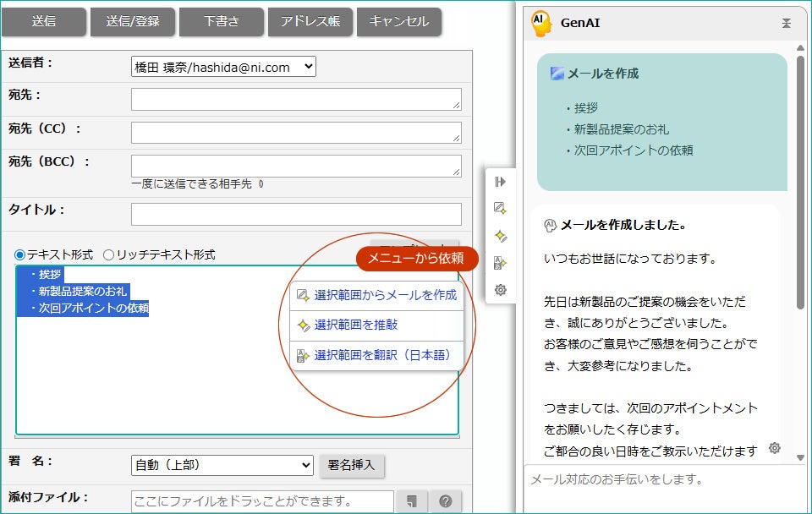Screen dimensions: 812x514
Task: Click the refine sparkle icon in side toolbar
Action: pos(500,236)
